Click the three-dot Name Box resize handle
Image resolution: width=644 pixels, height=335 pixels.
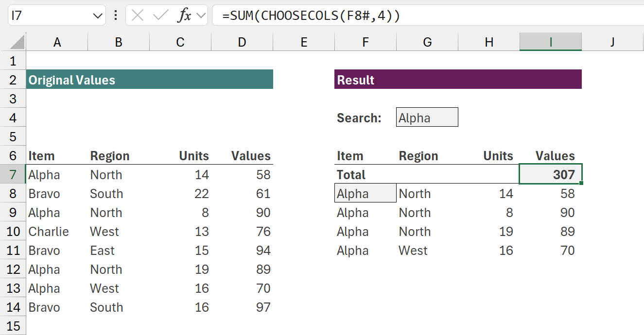[115, 16]
